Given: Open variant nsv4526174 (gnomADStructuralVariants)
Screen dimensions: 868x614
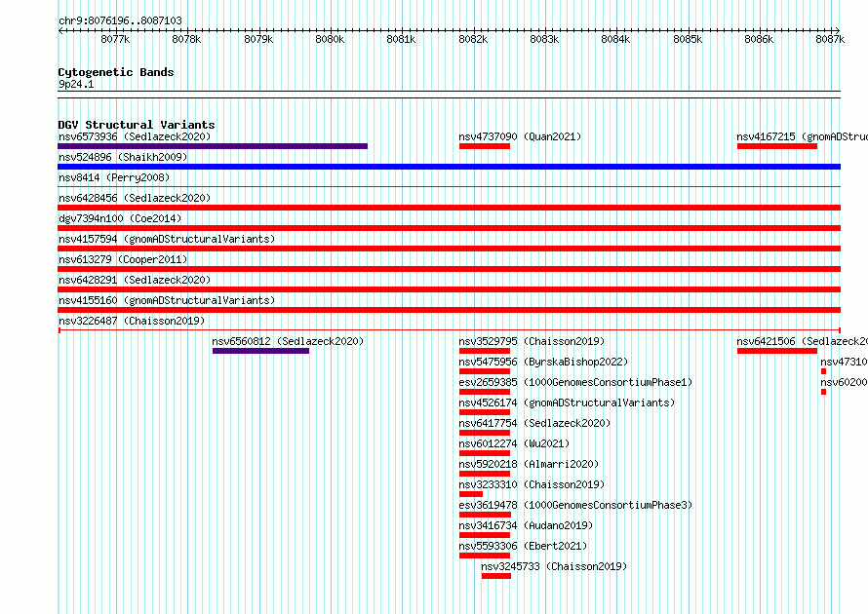Looking at the screenshot, I should click(567, 403).
